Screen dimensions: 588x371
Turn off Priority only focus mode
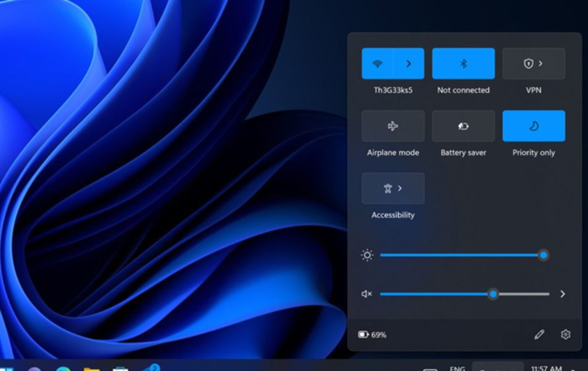click(534, 126)
